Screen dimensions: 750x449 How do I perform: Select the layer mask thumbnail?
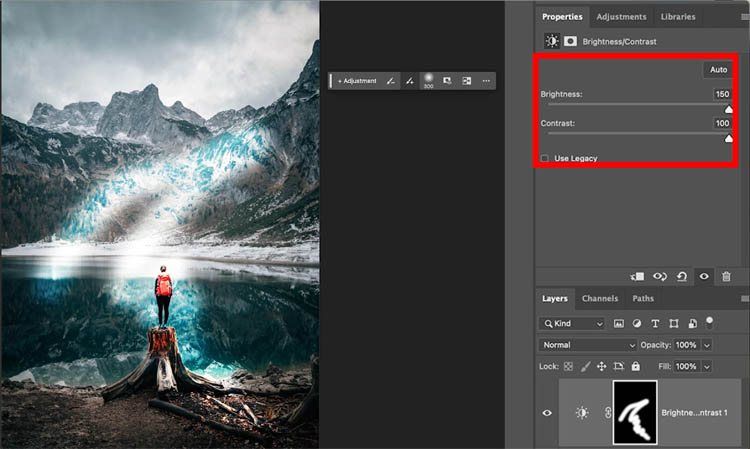pos(635,412)
